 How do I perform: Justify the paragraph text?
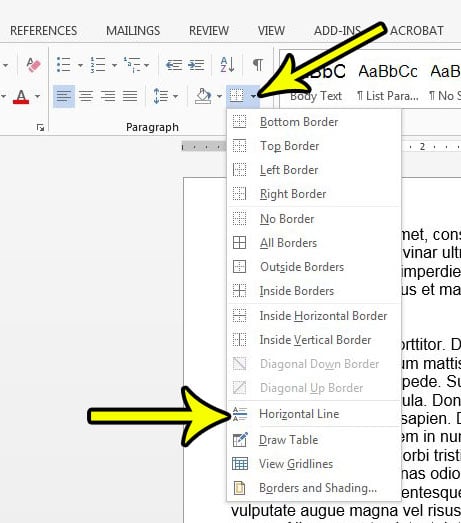[130, 96]
